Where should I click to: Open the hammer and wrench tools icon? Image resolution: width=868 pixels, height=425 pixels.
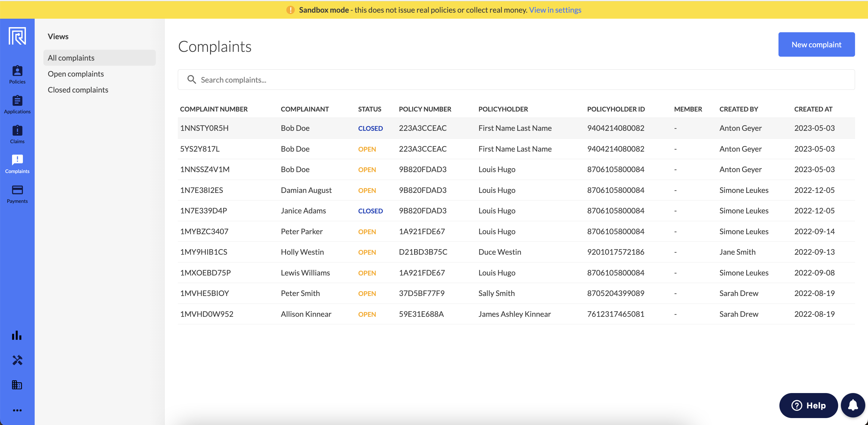click(x=17, y=360)
